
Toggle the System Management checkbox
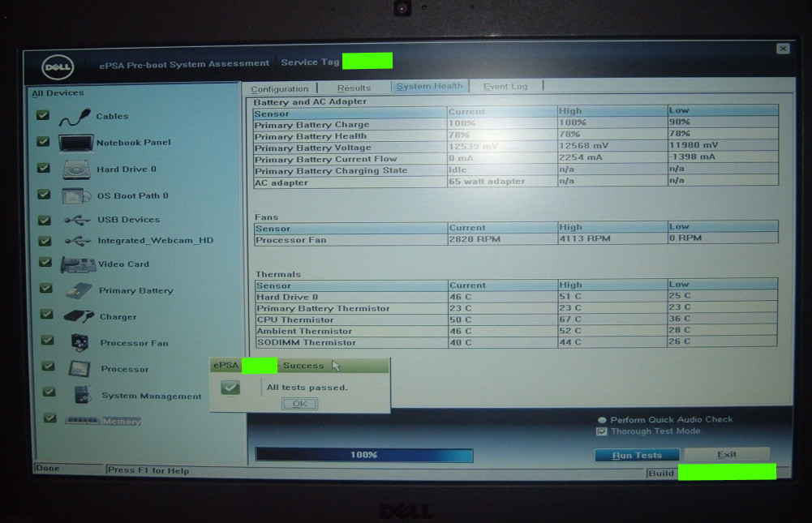[x=49, y=392]
